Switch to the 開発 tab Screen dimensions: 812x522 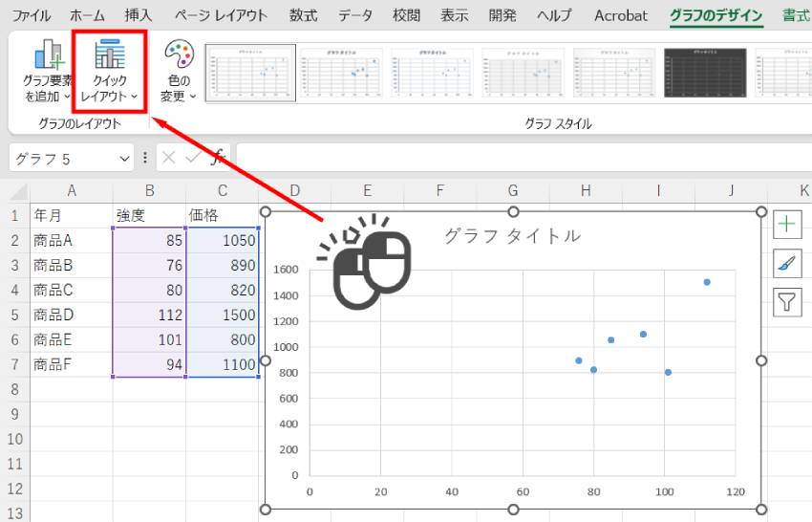[502, 15]
